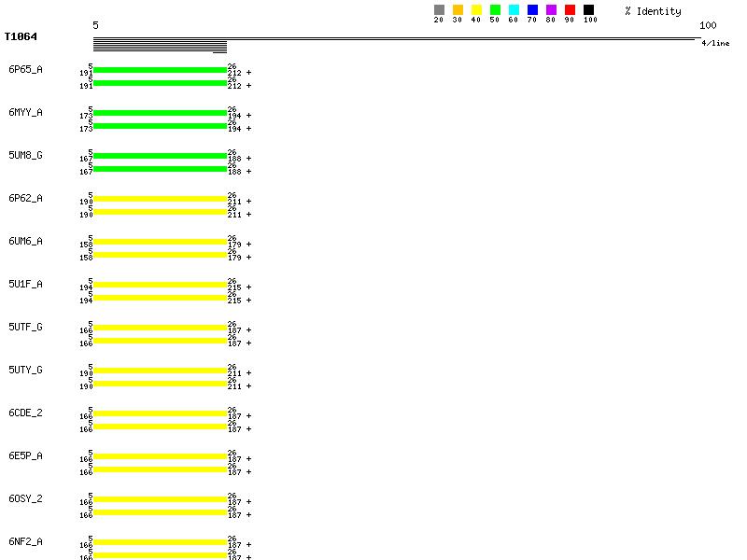Select the upper yellow bar for 6UM6_A

pyautogui.click(x=160, y=242)
